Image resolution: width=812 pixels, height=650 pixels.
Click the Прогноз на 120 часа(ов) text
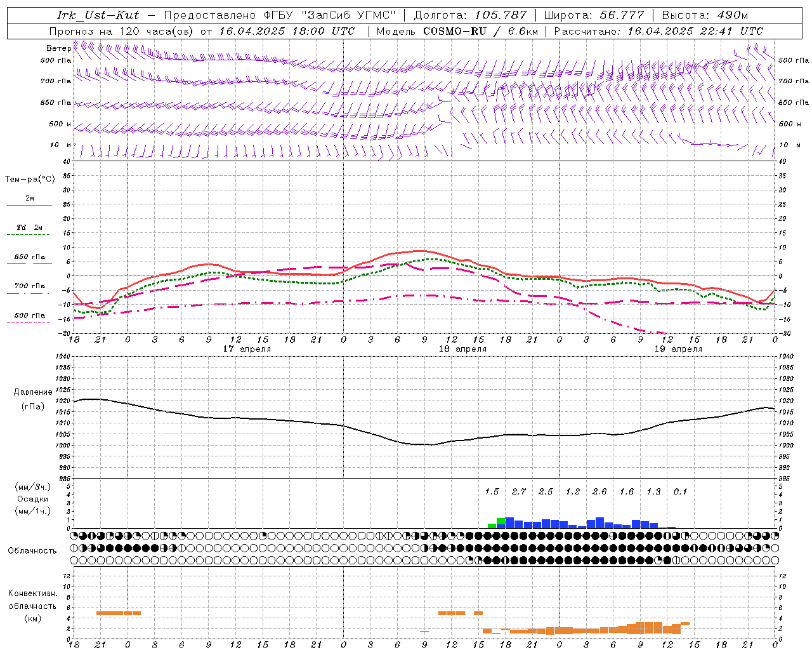(x=122, y=31)
